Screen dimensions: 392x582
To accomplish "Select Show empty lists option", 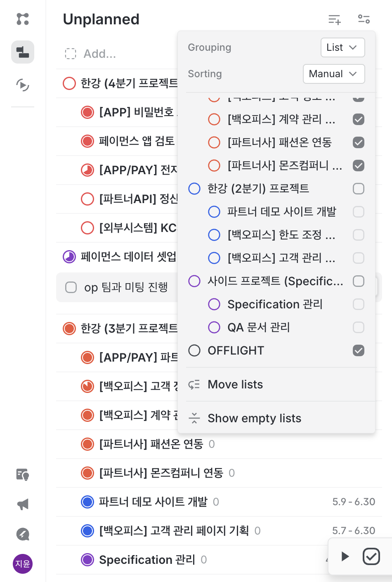I will 254,418.
